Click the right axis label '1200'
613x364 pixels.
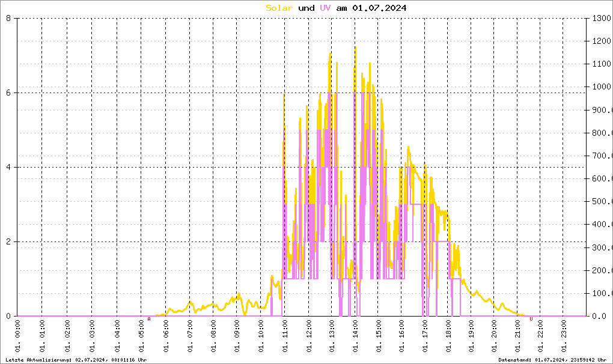(602, 41)
